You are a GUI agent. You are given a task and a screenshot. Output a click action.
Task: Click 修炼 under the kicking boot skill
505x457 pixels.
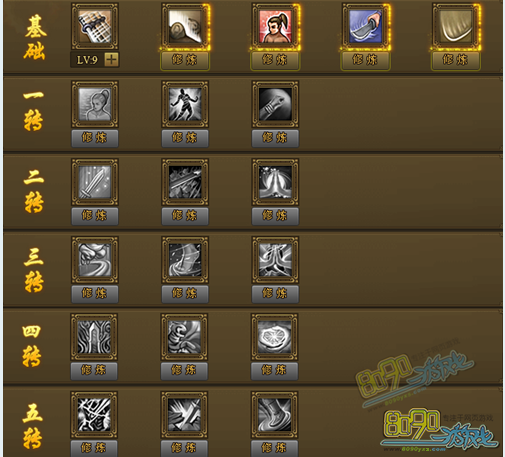(x=274, y=448)
